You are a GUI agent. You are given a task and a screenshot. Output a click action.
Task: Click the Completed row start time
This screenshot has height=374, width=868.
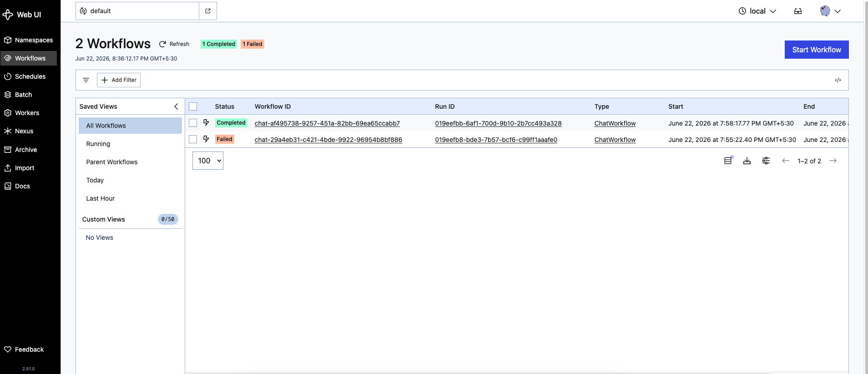pos(731,123)
